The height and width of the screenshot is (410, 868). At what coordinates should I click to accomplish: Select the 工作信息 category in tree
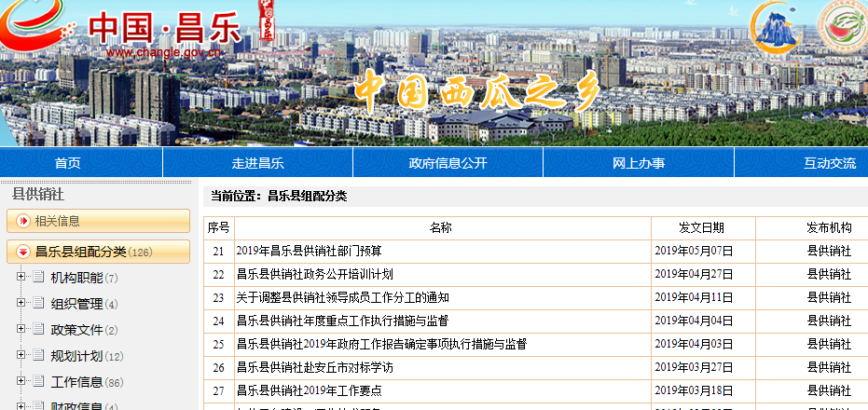click(x=76, y=382)
